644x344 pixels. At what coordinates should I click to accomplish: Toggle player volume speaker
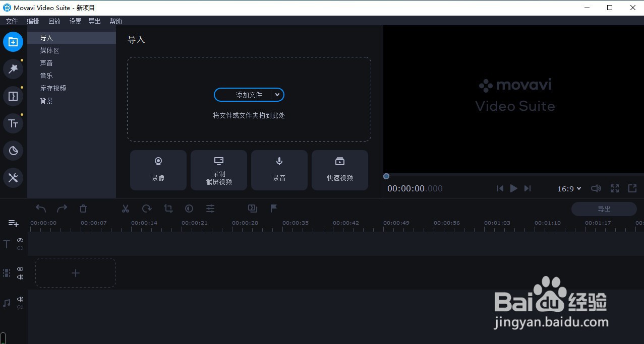click(x=596, y=188)
